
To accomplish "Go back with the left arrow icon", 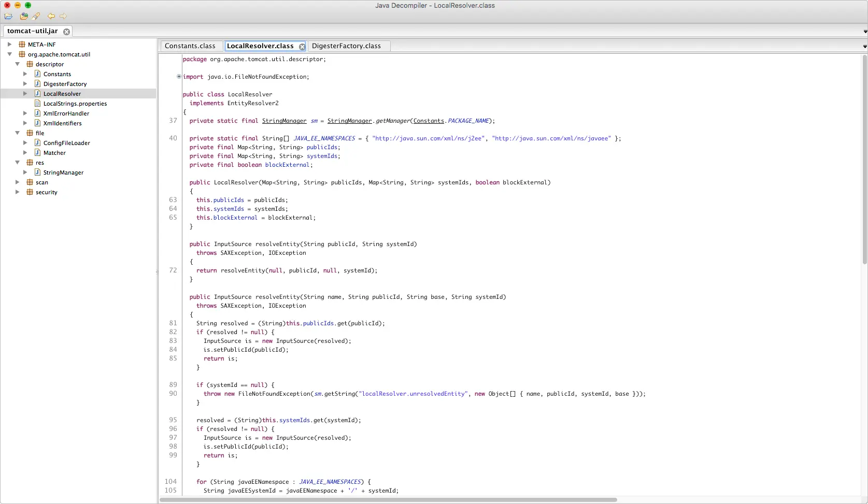I will coord(51,17).
